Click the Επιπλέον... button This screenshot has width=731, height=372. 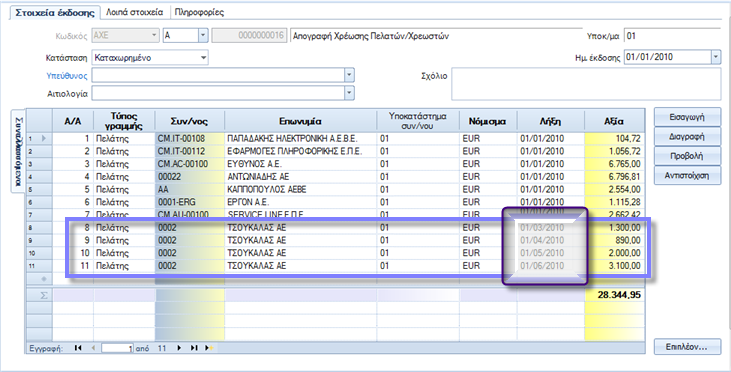687,347
